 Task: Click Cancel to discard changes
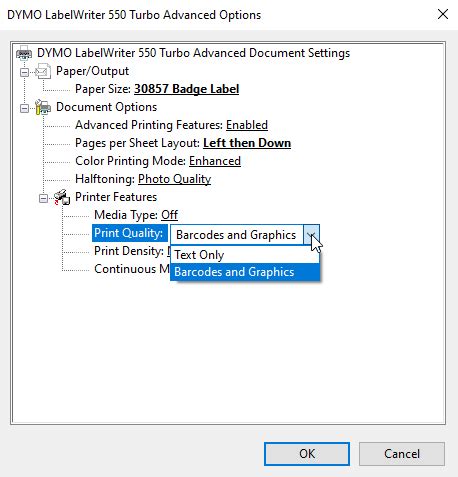click(402, 454)
